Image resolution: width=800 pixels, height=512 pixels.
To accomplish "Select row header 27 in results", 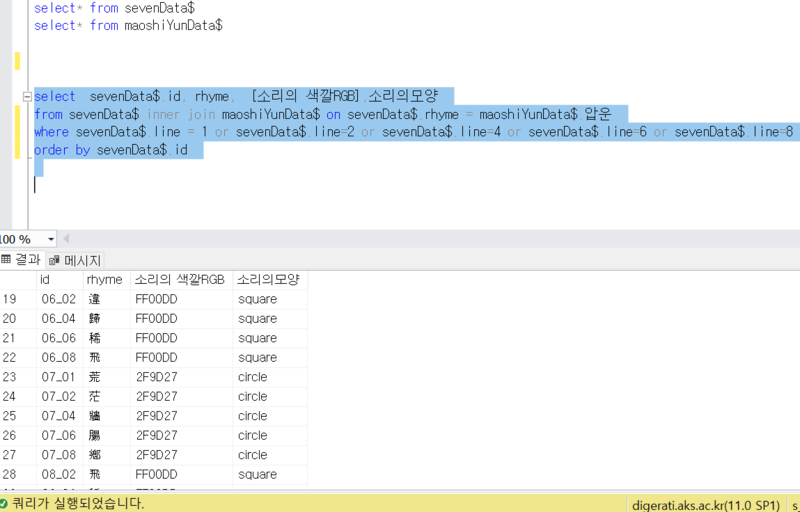I will 18,454.
